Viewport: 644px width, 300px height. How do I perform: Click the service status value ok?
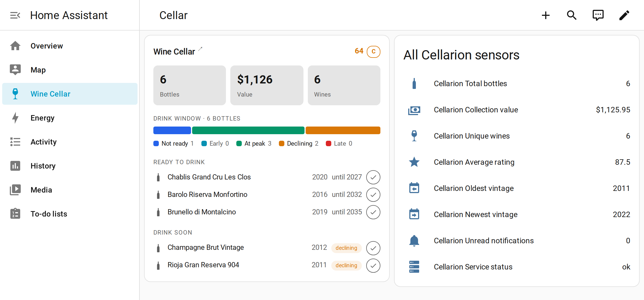pos(626,267)
